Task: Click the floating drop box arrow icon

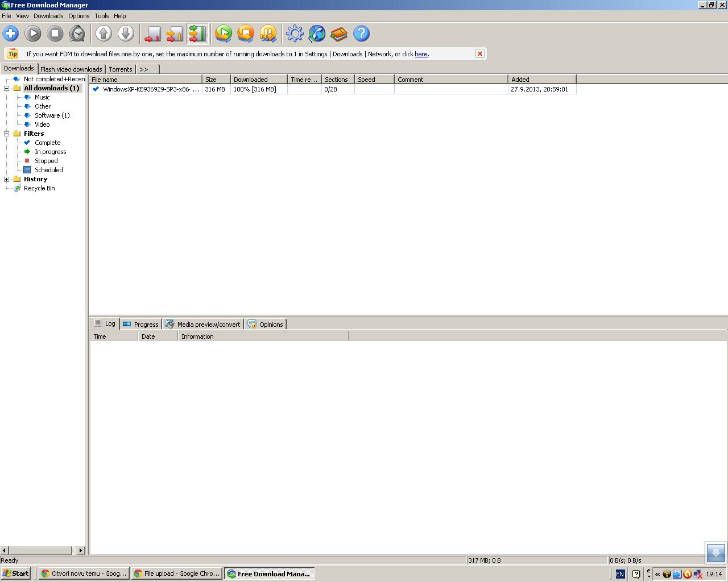Action: 716,552
